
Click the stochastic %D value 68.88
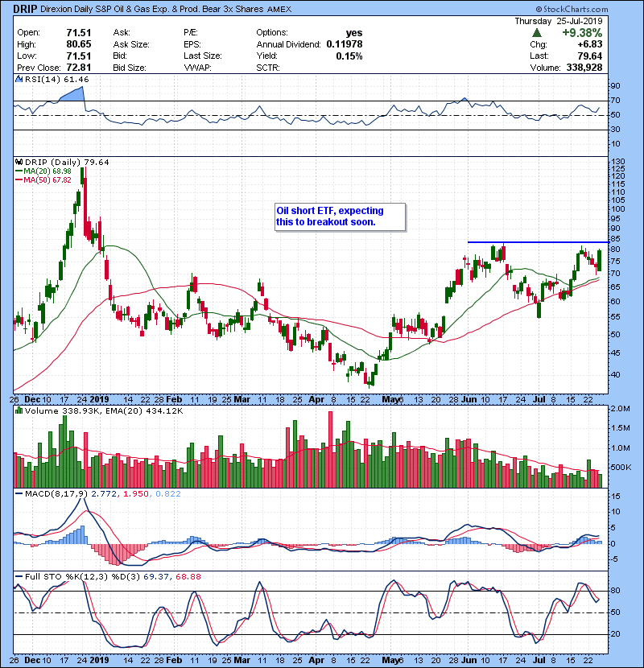point(188,576)
